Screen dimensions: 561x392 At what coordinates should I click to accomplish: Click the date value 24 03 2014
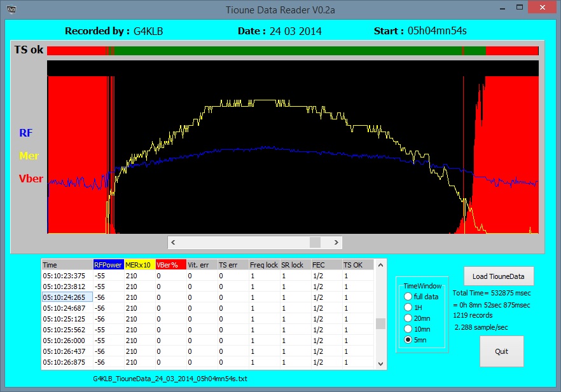pyautogui.click(x=296, y=31)
